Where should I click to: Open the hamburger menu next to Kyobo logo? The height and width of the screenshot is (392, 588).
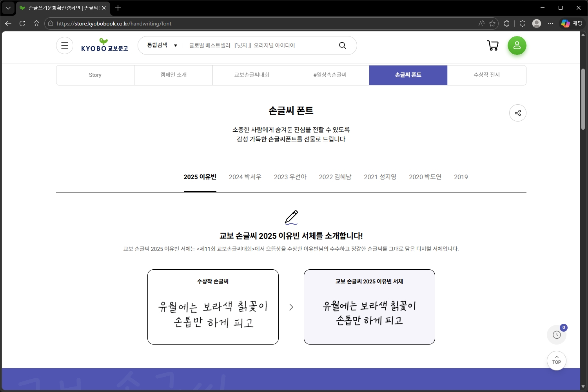65,45
